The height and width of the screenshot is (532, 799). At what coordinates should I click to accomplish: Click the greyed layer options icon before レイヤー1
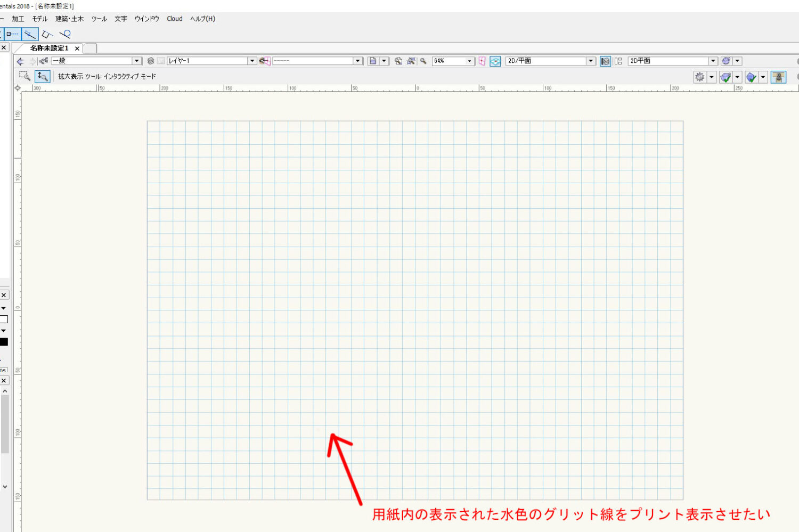pos(161,61)
